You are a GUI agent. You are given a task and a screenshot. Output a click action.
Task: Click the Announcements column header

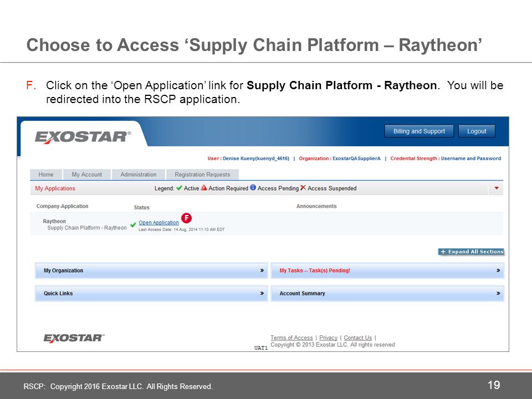pyautogui.click(x=316, y=206)
